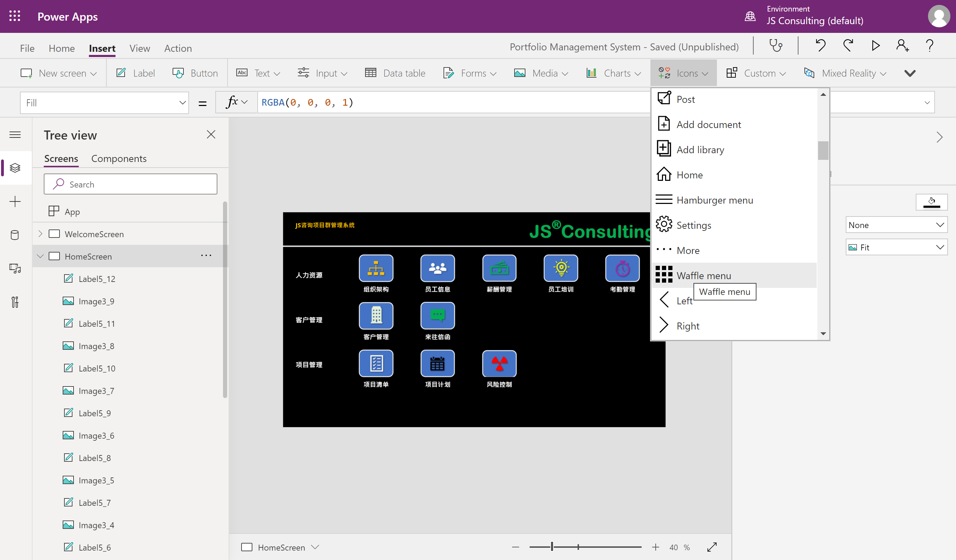Insert the Hamburger menu icon
Viewport: 956px width, 560px height.
[715, 200]
